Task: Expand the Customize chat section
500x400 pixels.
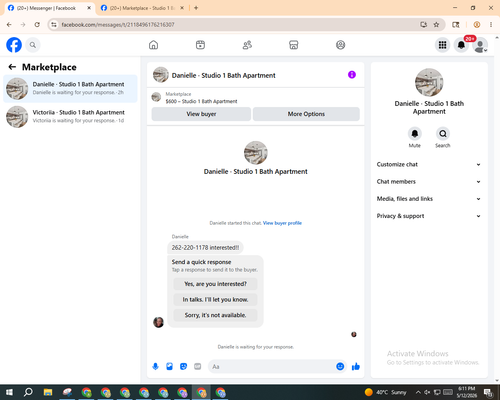Action: click(x=429, y=164)
